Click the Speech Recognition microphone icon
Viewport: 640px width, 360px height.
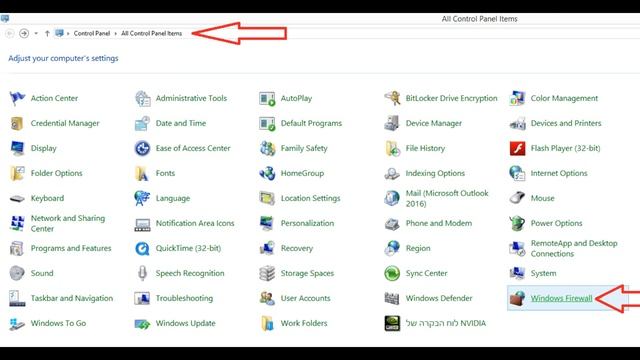coord(142,273)
